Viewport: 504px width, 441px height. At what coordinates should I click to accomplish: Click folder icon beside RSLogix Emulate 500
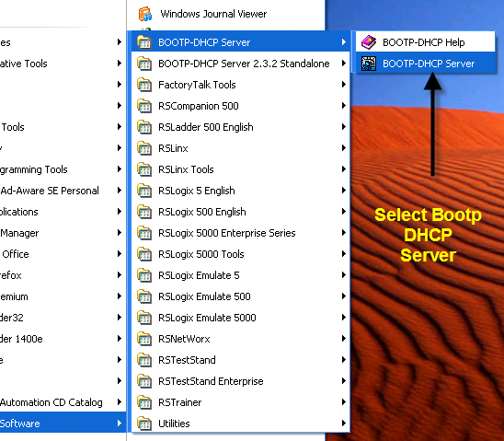(144, 296)
